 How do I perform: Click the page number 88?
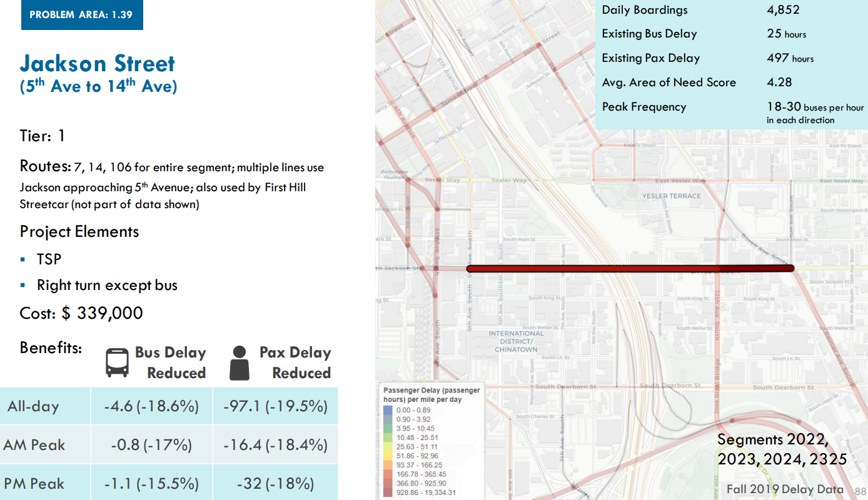[x=860, y=491]
